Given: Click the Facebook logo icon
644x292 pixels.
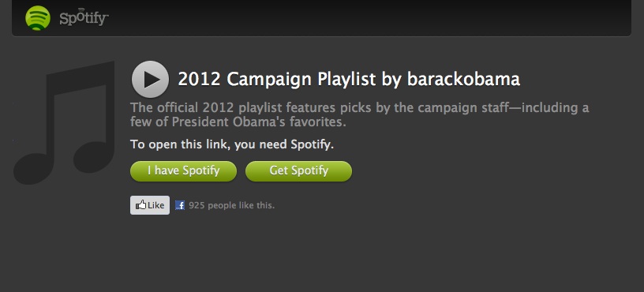Looking at the screenshot, I should [180, 205].
